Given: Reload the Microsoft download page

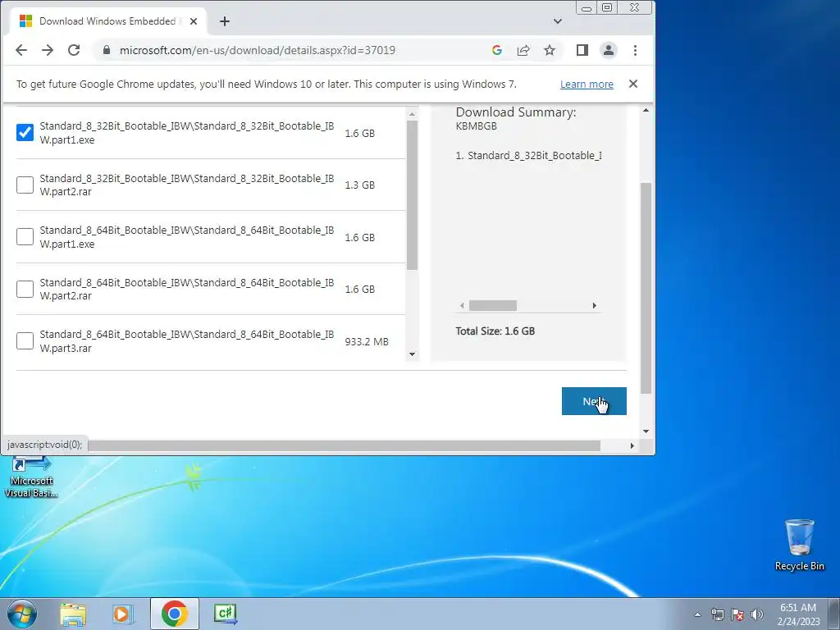Looking at the screenshot, I should 74,50.
